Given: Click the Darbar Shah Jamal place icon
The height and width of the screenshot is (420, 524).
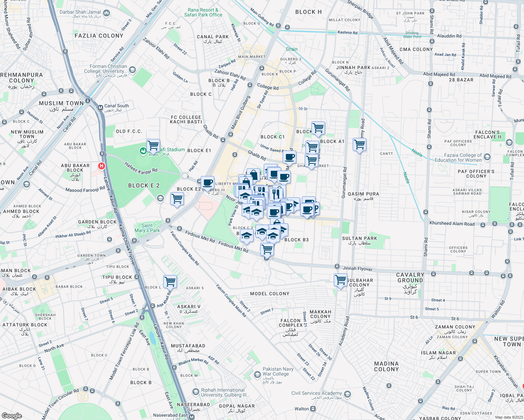Looking at the screenshot, I should (106, 13).
